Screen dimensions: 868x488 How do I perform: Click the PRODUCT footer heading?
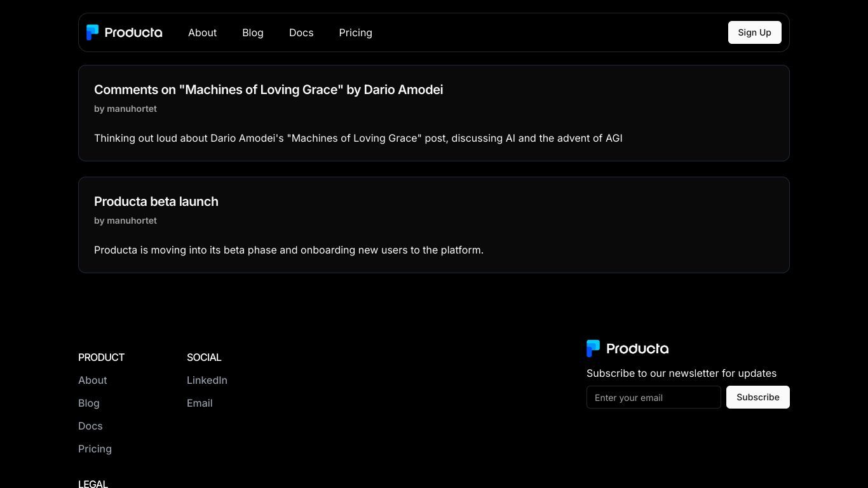(x=101, y=357)
